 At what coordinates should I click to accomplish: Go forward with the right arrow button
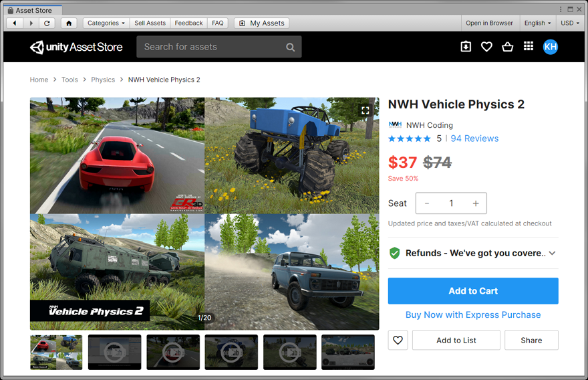click(31, 23)
